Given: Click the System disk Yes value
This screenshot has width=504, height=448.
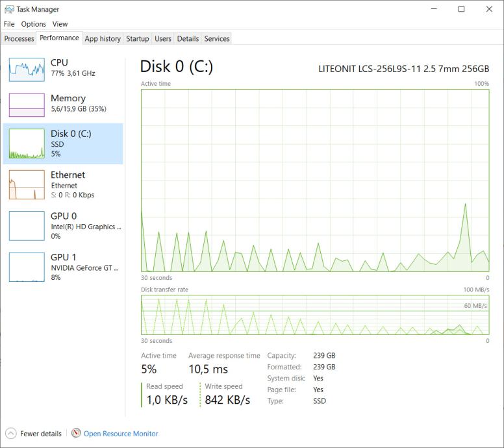Looking at the screenshot, I should coord(318,379).
